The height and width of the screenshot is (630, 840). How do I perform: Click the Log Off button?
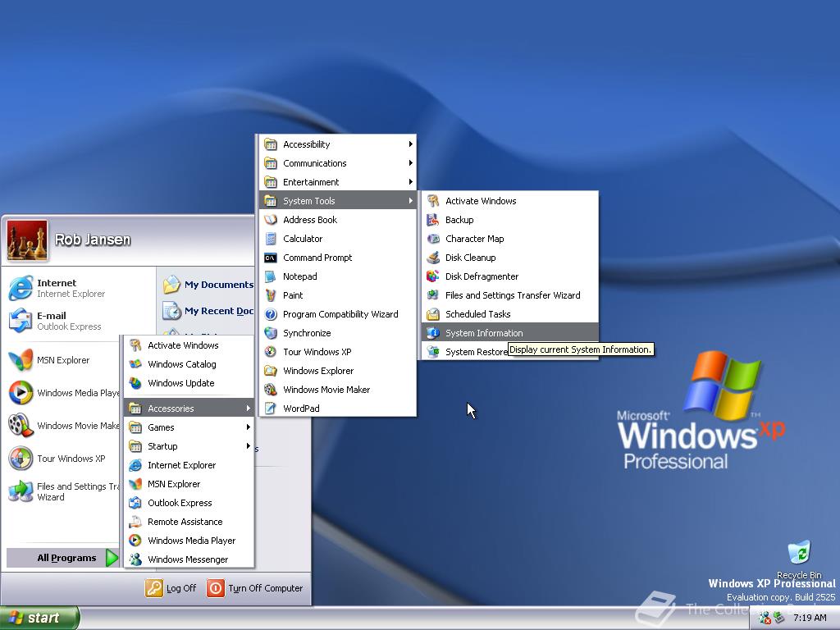click(x=171, y=587)
